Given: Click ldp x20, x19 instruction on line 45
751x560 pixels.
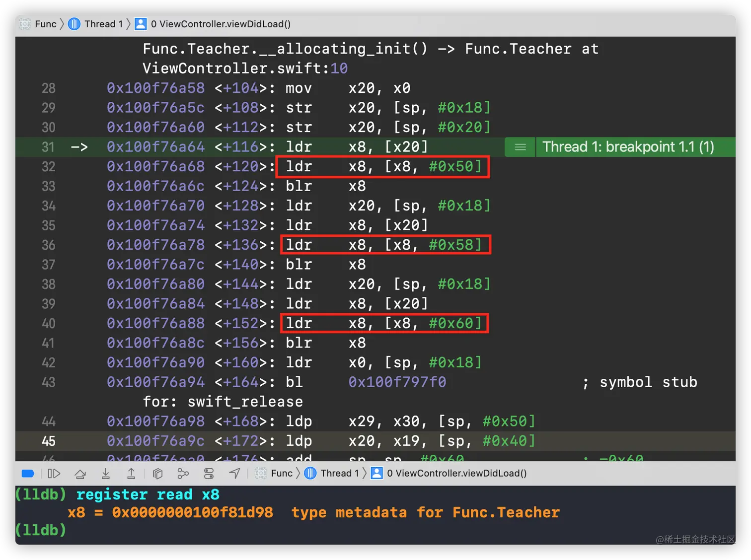Looking at the screenshot, I should [410, 441].
